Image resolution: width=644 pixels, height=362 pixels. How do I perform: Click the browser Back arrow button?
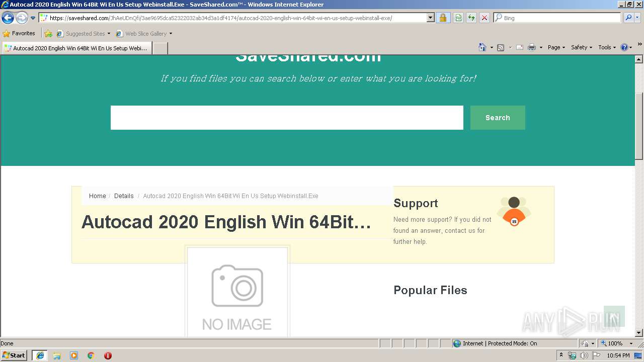pos(8,18)
